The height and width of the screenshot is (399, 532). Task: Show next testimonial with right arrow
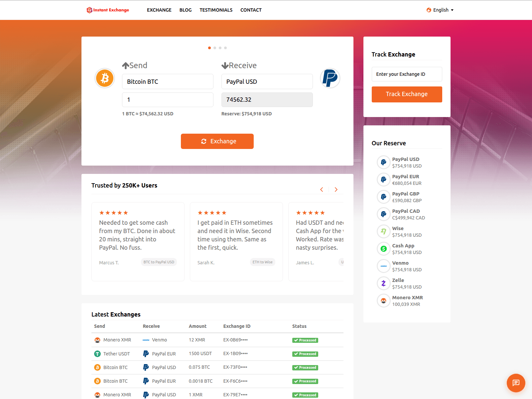point(336,190)
